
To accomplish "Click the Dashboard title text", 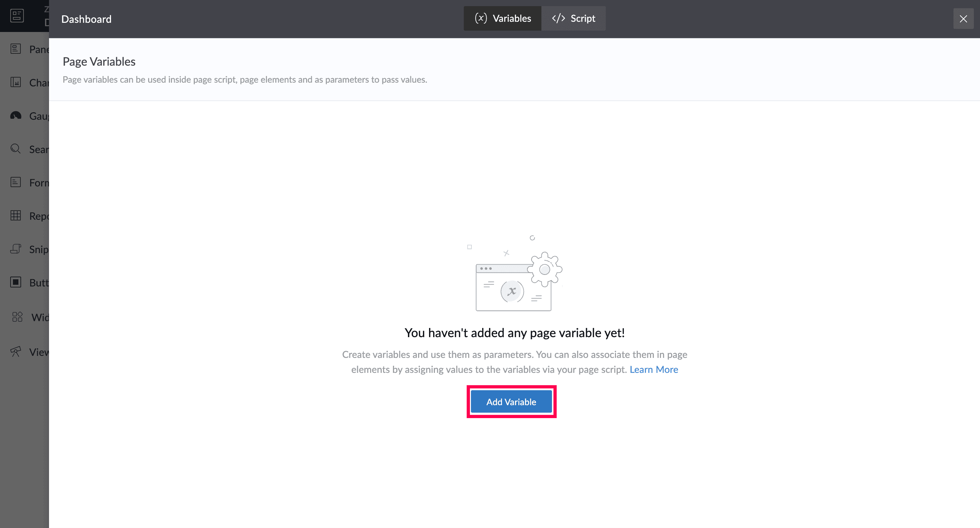I will click(86, 19).
